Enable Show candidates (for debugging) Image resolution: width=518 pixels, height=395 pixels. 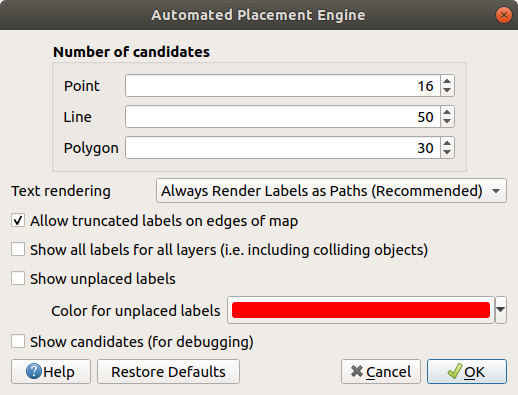coord(18,341)
